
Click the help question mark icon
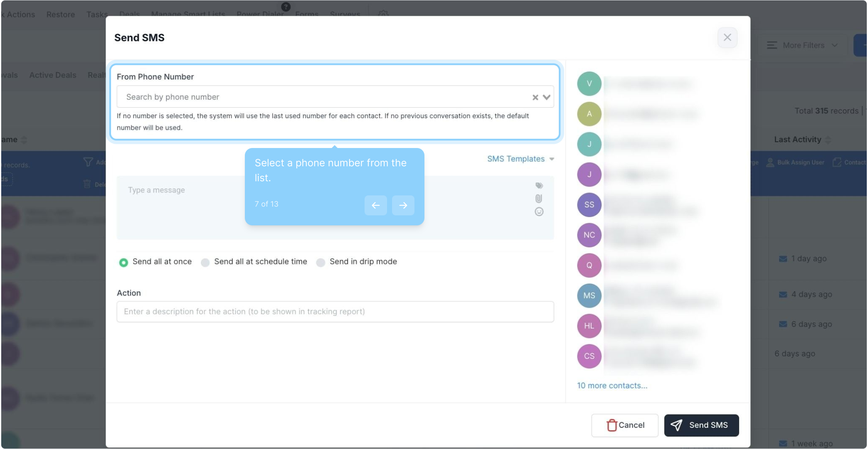click(x=286, y=6)
